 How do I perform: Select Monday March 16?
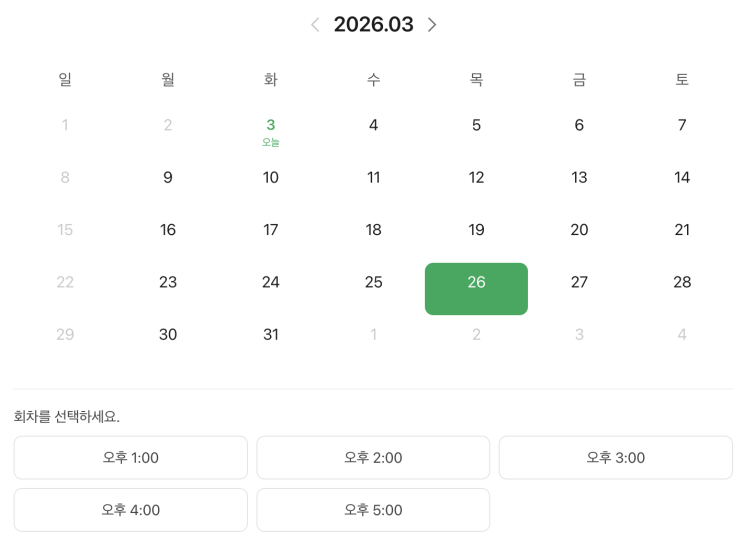pos(168,230)
